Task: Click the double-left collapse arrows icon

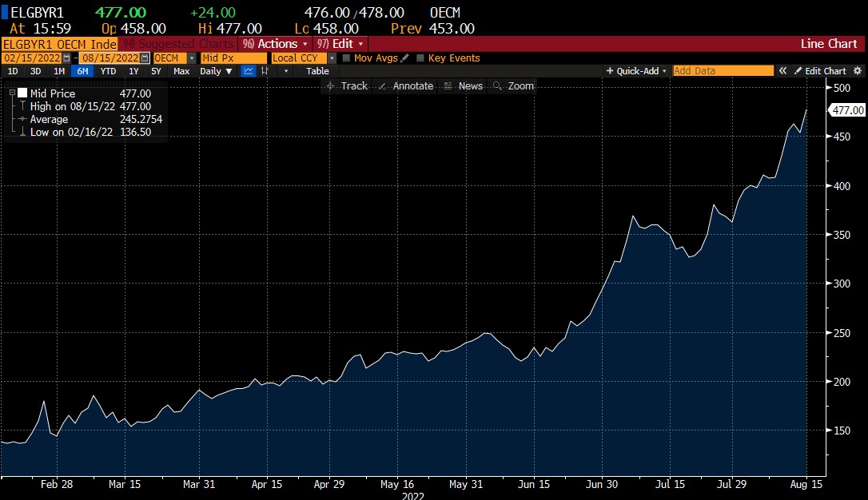Action: (x=783, y=71)
